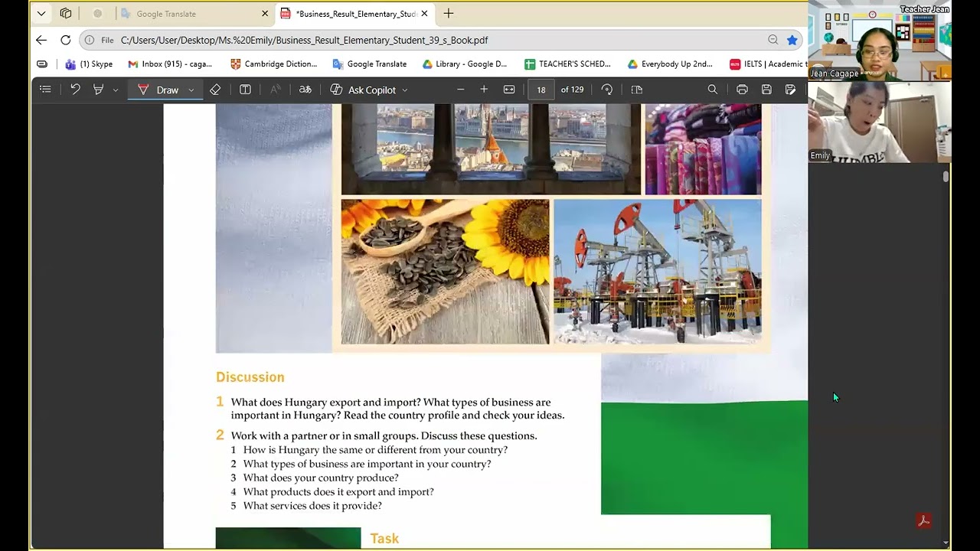Viewport: 980px width, 551px height.
Task: Click the Discussion heading
Action: tap(250, 377)
